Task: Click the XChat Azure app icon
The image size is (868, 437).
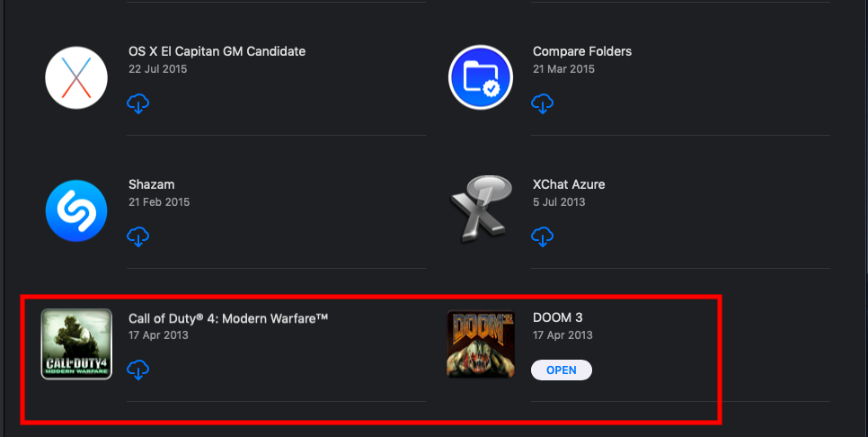Action: 481,209
